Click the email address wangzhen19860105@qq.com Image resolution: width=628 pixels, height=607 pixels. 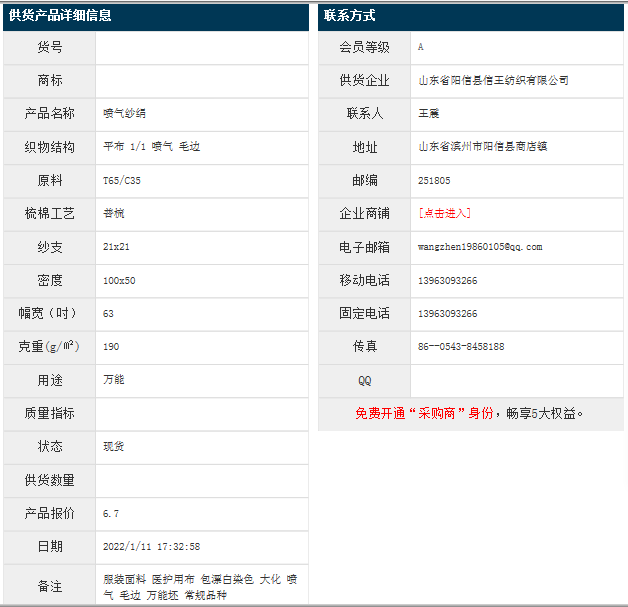[480, 247]
